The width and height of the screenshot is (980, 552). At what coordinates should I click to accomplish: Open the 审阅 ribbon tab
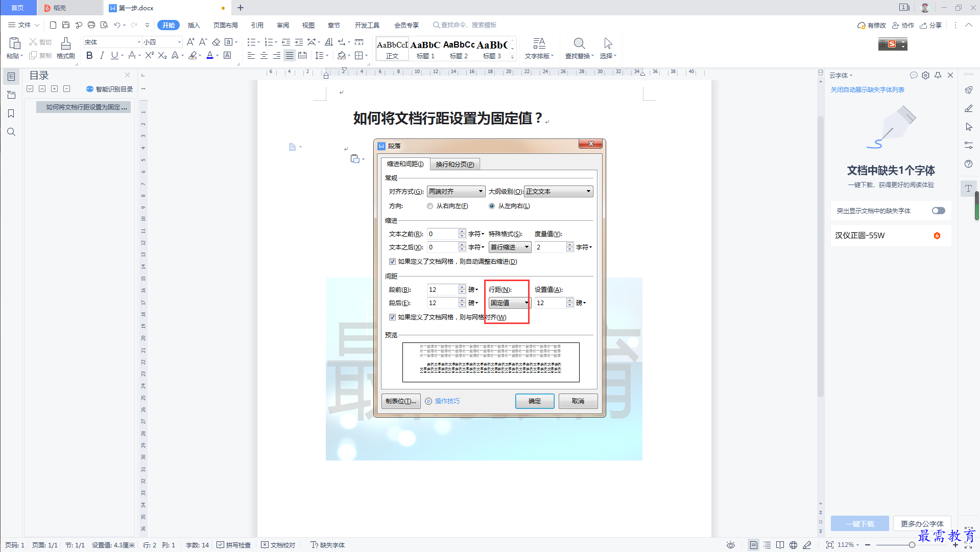pos(283,25)
